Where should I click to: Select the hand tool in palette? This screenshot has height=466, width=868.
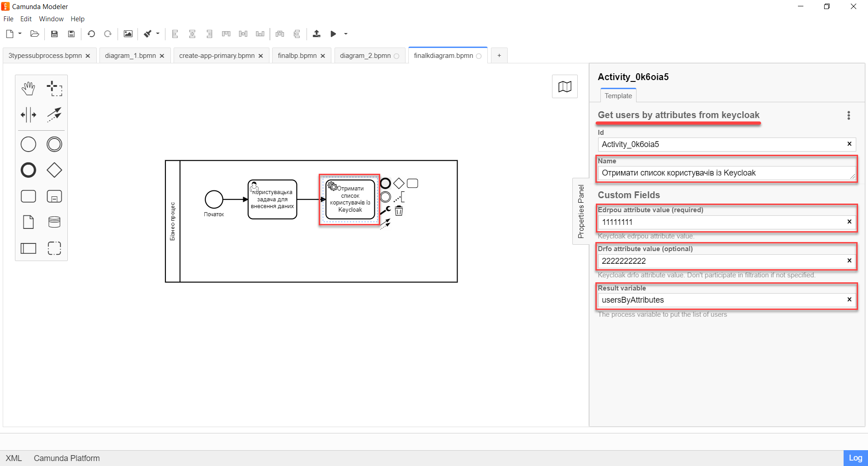28,89
